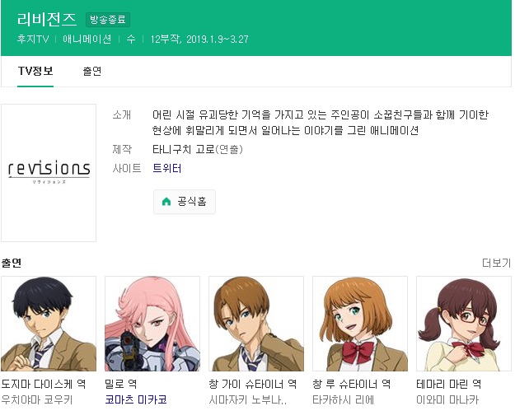Switch to the 출연 tab
The height and width of the screenshot is (420, 515).
tap(92, 71)
